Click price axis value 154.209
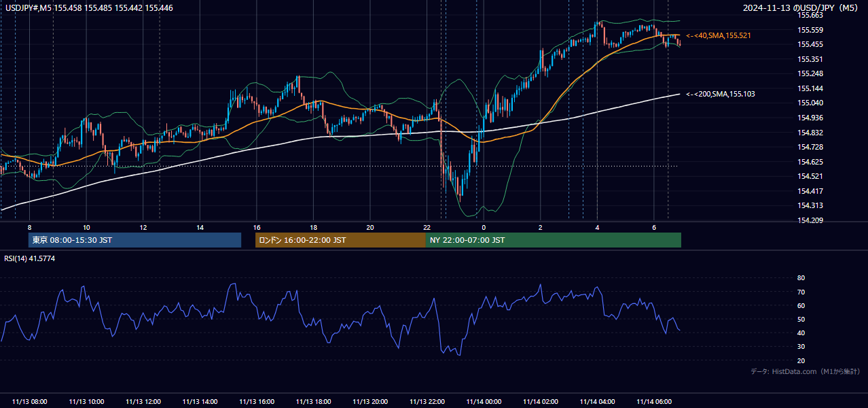This screenshot has height=408, width=868. coord(810,220)
